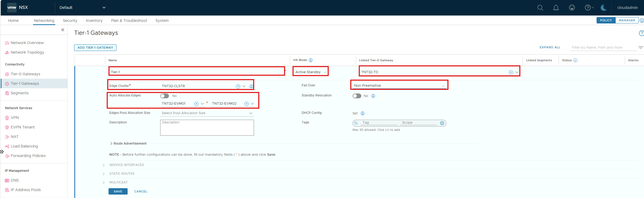
Task: Toggle the Standby Relocation switch
Action: pos(357,96)
